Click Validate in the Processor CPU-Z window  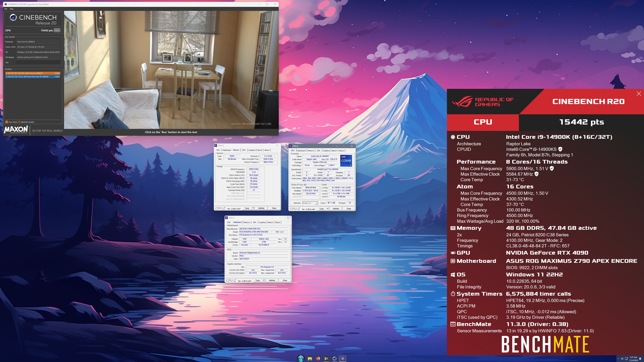[x=336, y=209]
